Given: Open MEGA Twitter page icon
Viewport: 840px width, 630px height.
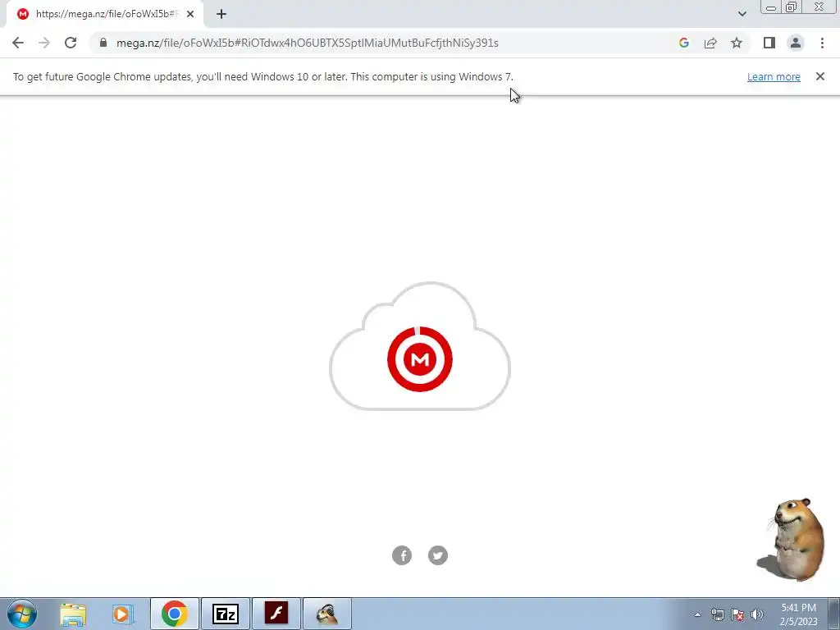Looking at the screenshot, I should [x=438, y=555].
